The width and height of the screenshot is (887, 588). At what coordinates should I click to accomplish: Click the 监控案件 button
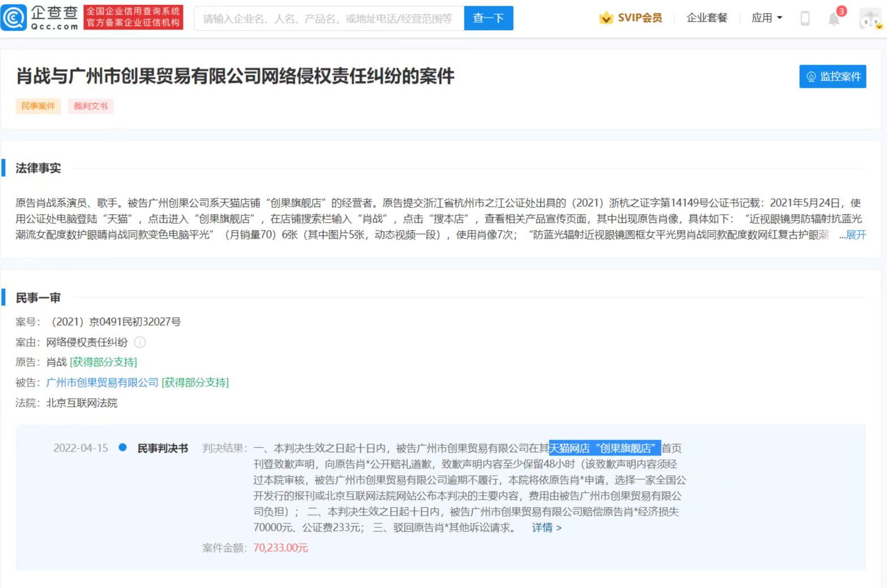pos(833,76)
